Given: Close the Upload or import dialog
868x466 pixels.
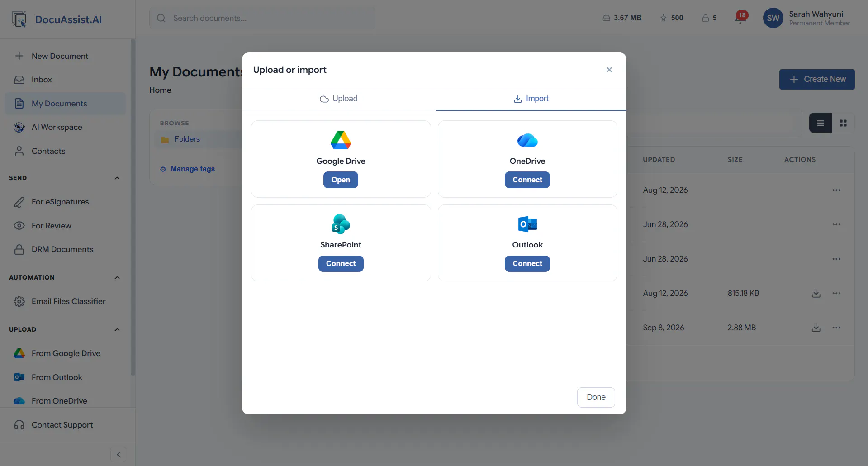Looking at the screenshot, I should (x=609, y=70).
